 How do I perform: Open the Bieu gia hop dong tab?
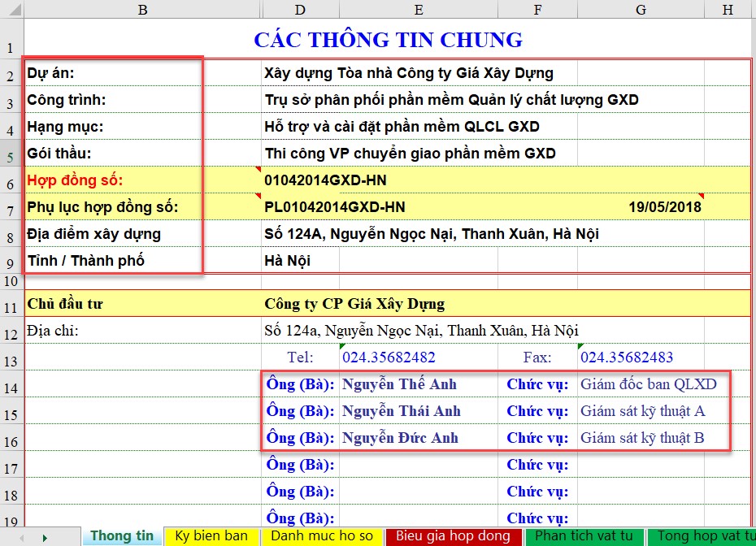(453, 536)
